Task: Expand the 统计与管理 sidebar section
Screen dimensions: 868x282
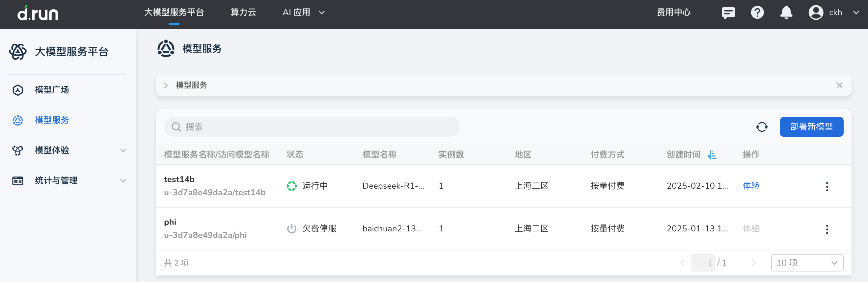Action: click(123, 181)
